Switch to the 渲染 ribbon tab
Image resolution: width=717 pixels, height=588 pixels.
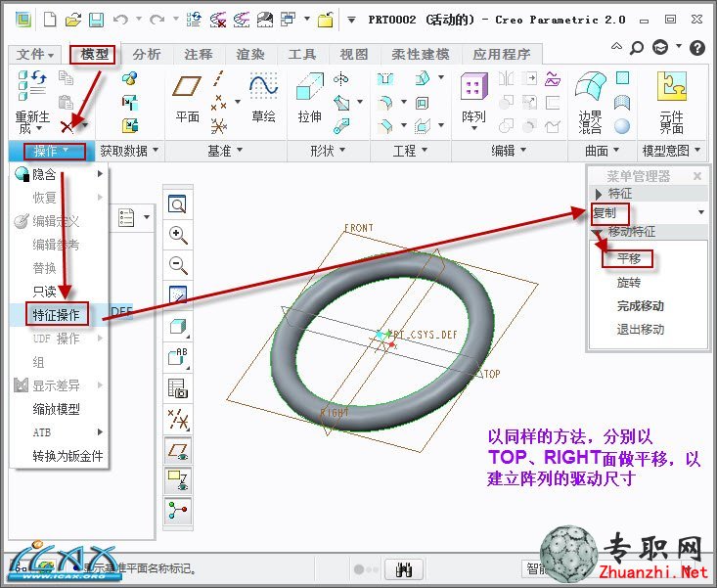[250, 55]
